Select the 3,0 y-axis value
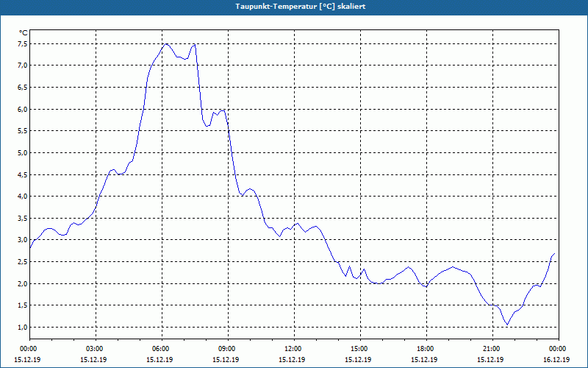 (x=23, y=240)
